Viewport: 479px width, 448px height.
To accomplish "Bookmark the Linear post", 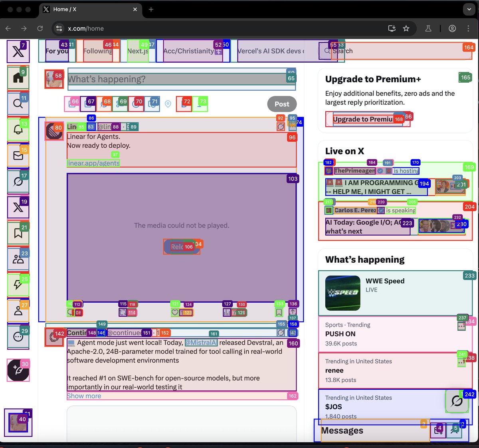I will point(279,312).
